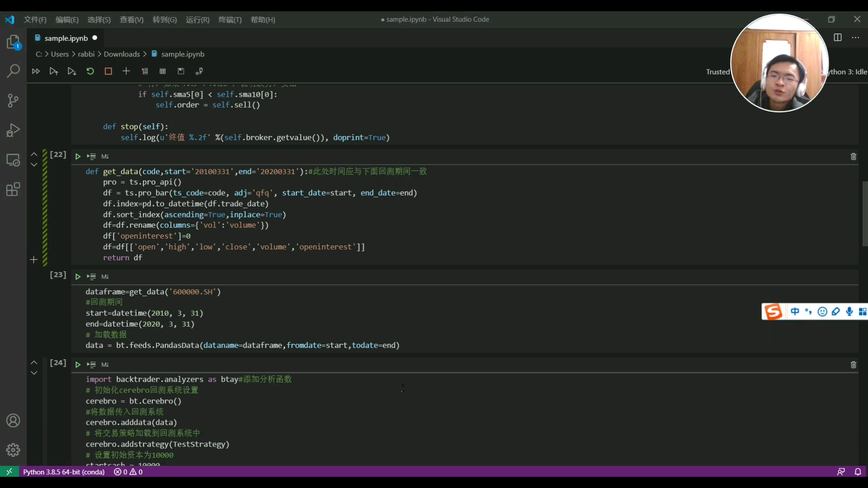This screenshot has width=868, height=488.
Task: Toggle split editor layout icon
Action: (837, 38)
